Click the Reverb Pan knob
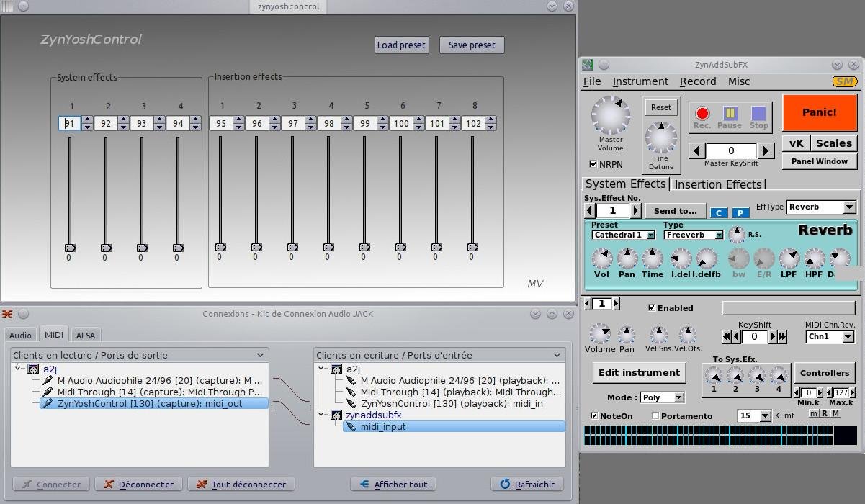Screen dimensions: 865x504 pyautogui.click(x=627, y=258)
